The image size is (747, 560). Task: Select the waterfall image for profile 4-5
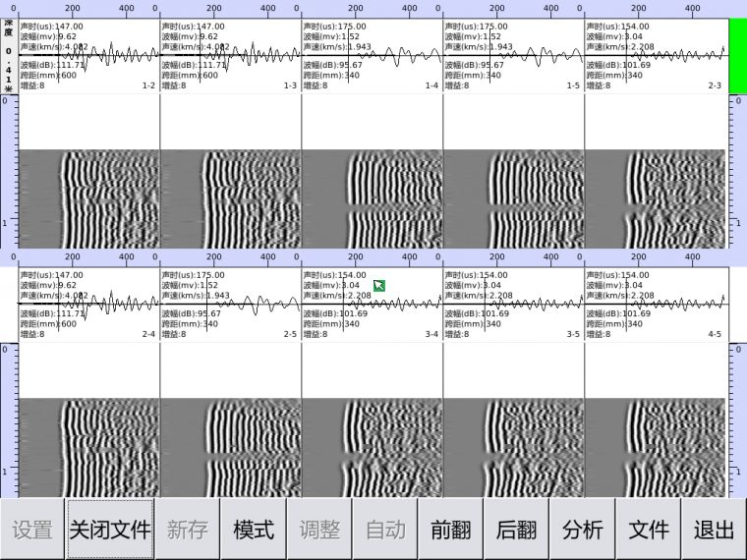[x=655, y=420]
